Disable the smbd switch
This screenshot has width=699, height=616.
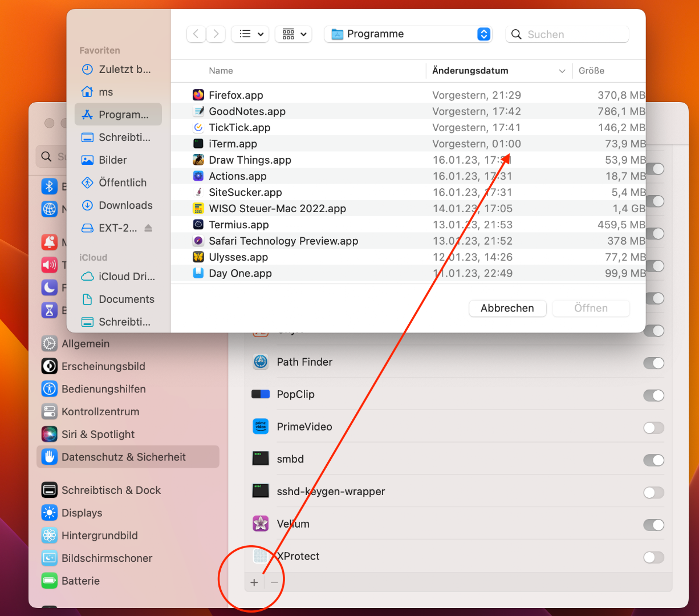(653, 460)
